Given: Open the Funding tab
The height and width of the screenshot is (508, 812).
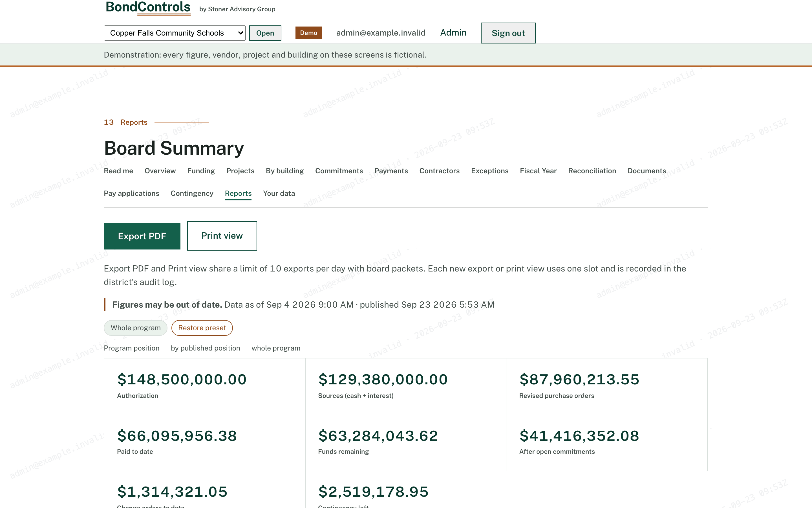Looking at the screenshot, I should point(201,171).
